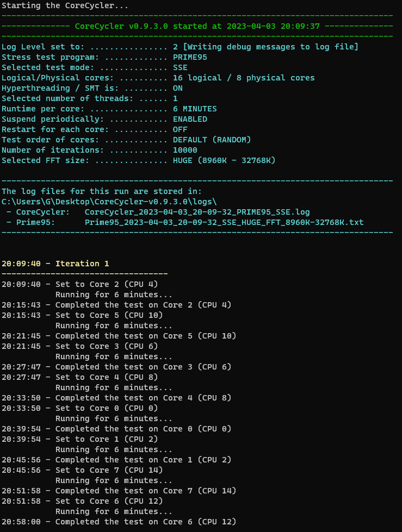This screenshot has height=532, width=402.
Task: Click the 10000 number of iterations value
Action: [x=185, y=150]
